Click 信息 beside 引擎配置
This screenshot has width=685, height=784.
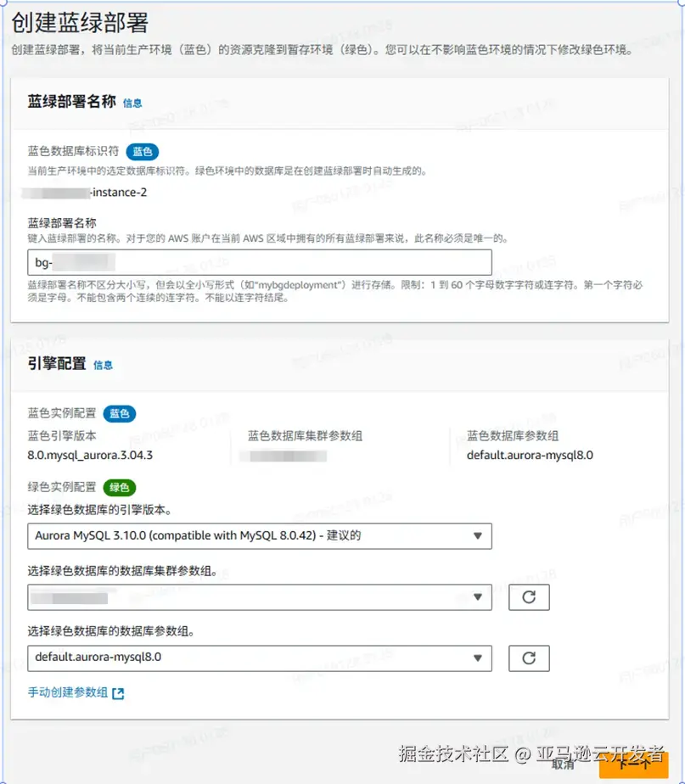pos(104,366)
